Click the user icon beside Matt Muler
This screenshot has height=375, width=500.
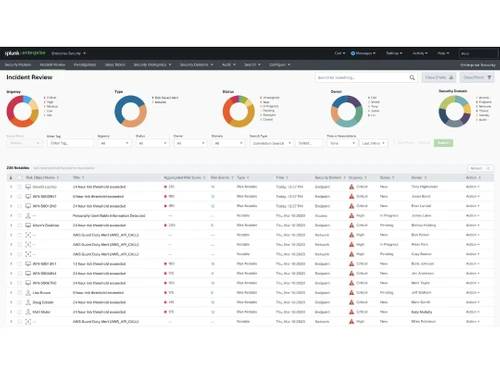(x=28, y=312)
